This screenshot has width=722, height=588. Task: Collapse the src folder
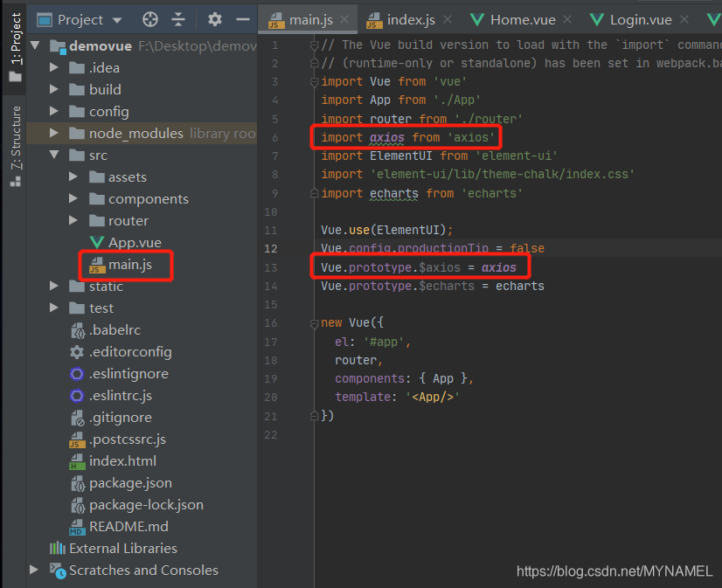[54, 155]
